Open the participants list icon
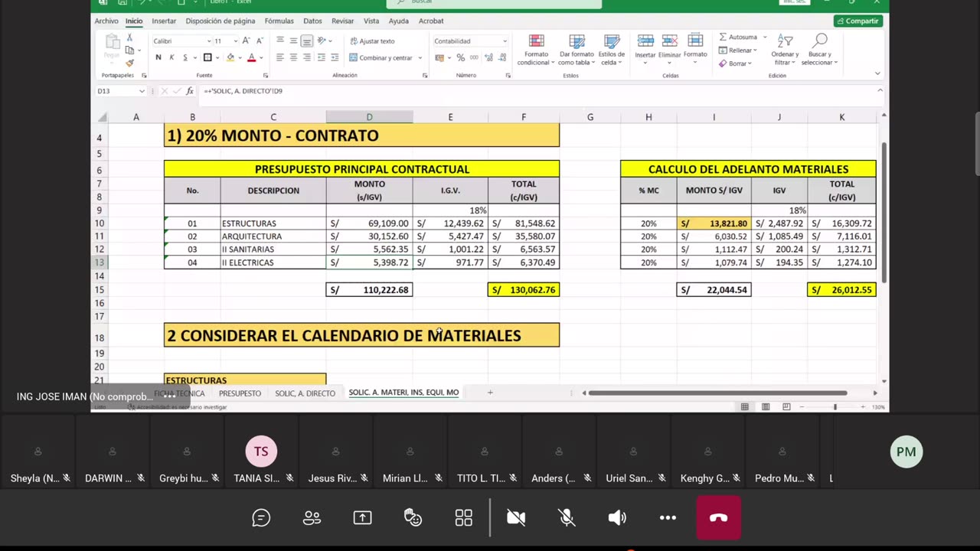980x551 pixels. [x=312, y=518]
